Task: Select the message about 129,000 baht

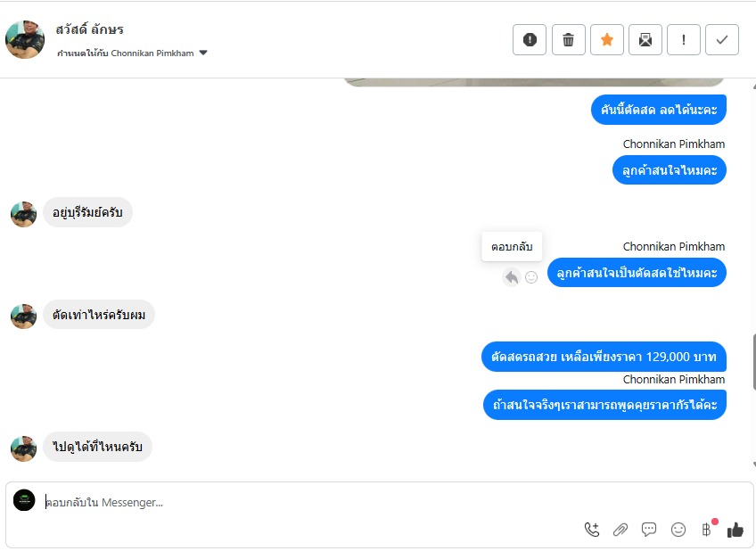Action: tap(604, 357)
